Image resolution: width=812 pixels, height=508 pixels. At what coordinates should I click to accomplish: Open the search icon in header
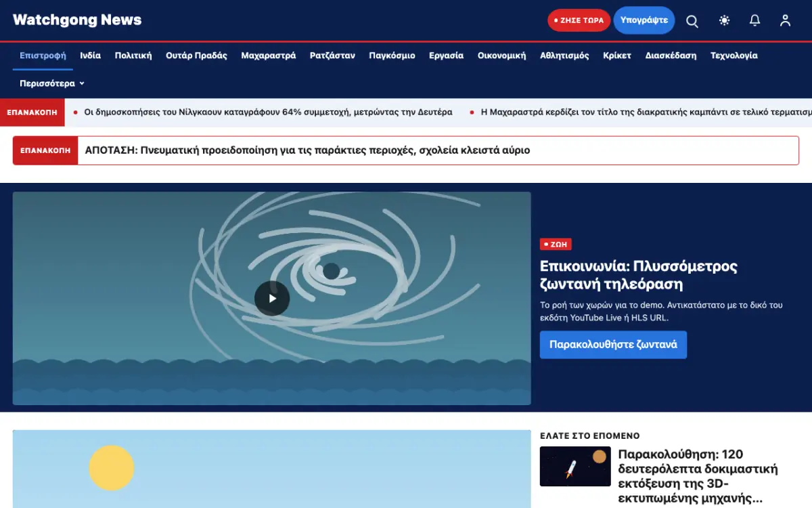pos(692,21)
